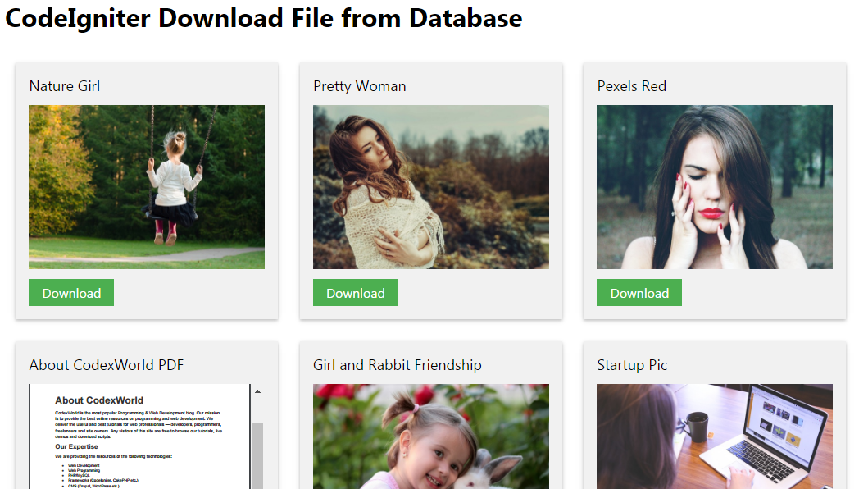The image size is (868, 489).
Task: Download the Pexels Red file
Action: [639, 293]
